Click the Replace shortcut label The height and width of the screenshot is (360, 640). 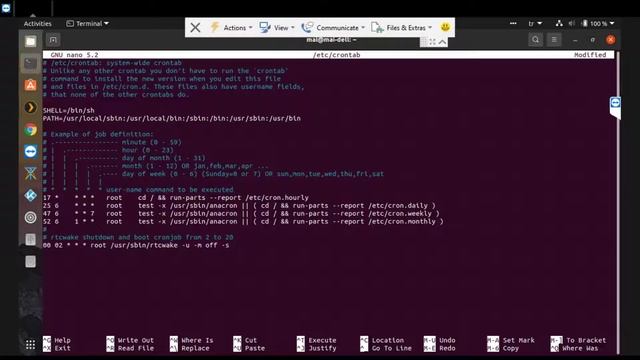195,348
